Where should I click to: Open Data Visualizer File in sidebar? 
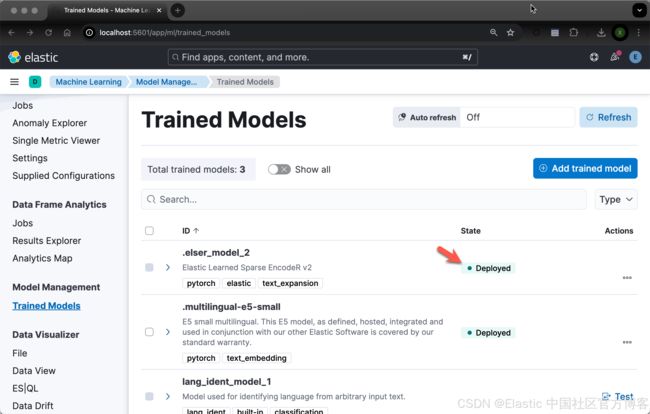point(20,353)
